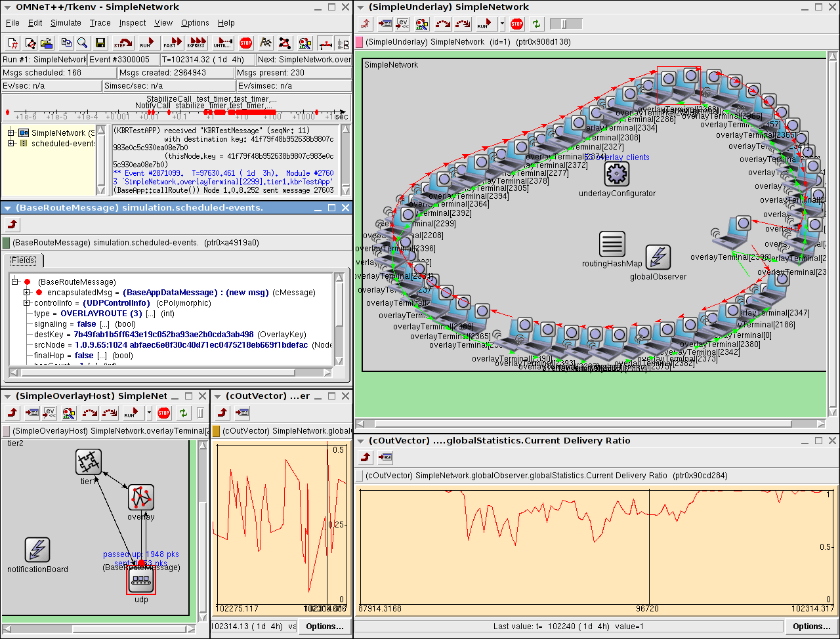The width and height of the screenshot is (840, 639).
Task: Toggle the object tree view icon in Tkenv toolbar
Action: [x=343, y=44]
